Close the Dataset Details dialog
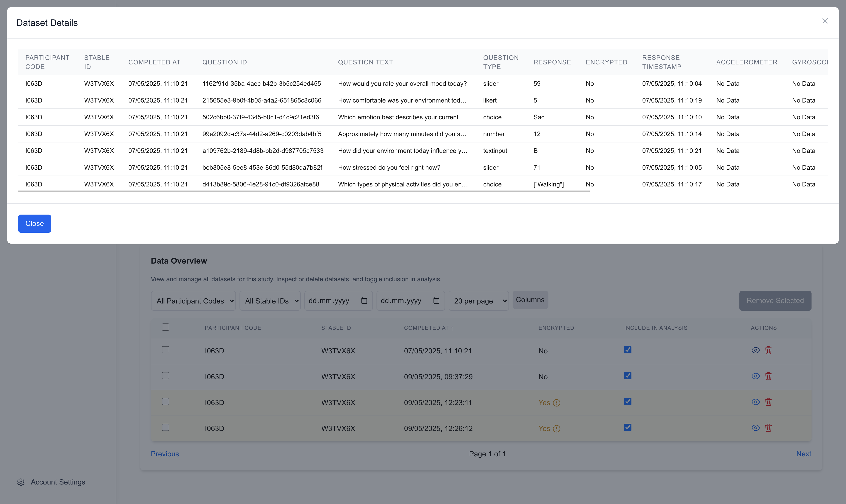The image size is (846, 504). coord(825,21)
